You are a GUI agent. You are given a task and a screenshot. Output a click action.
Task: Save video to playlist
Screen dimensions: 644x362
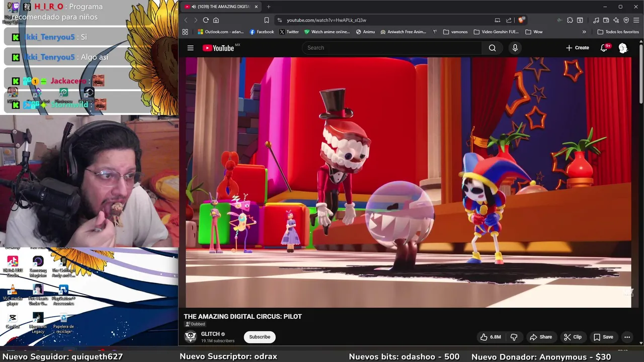(603, 337)
